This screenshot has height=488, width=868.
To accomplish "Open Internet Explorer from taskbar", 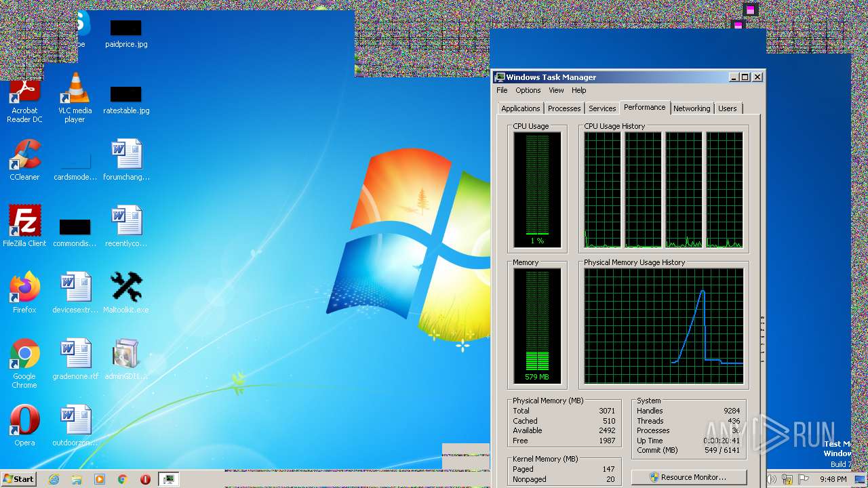I will point(54,479).
